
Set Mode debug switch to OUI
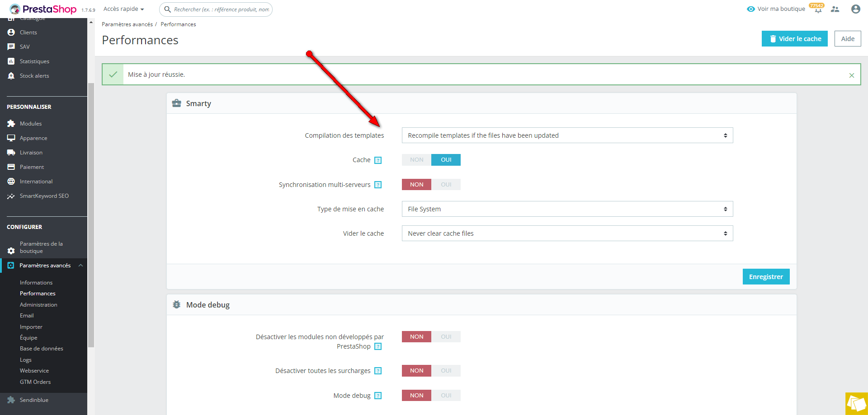pos(446,395)
